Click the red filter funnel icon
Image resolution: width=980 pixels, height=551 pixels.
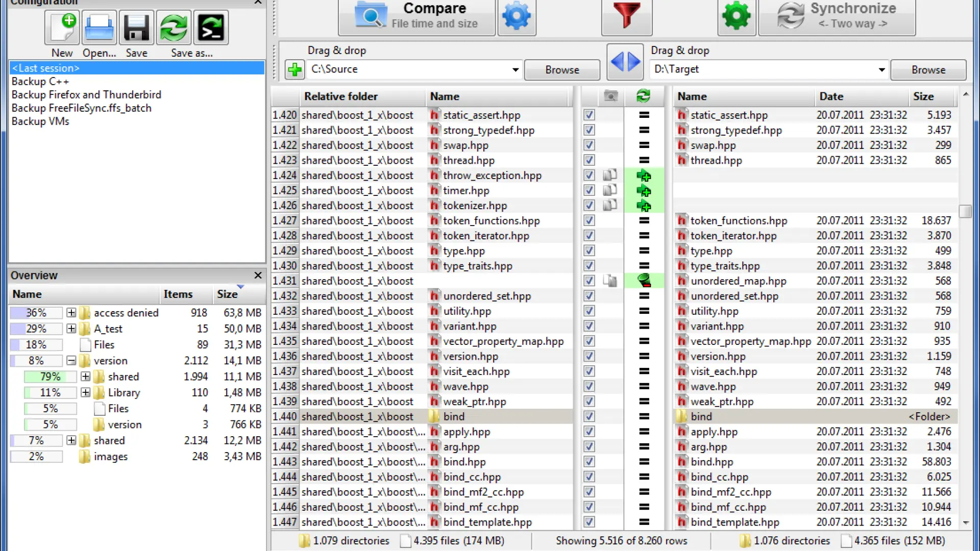coord(626,16)
